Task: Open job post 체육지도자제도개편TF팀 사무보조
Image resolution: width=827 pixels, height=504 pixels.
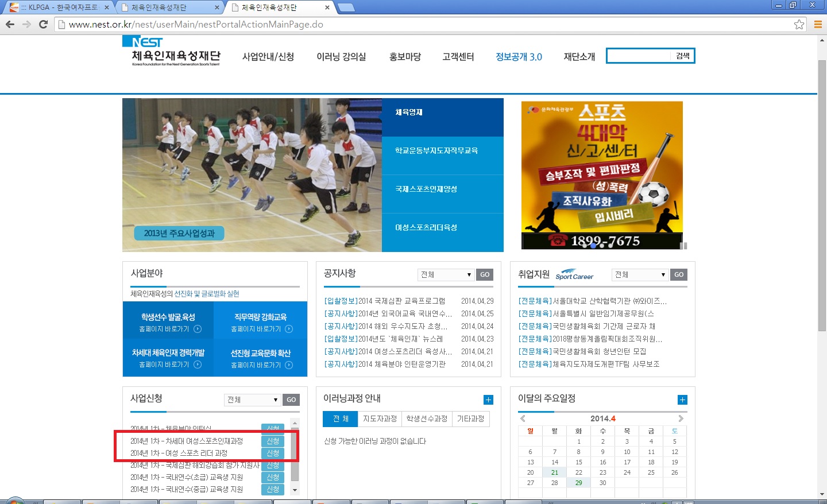Action: (x=589, y=364)
